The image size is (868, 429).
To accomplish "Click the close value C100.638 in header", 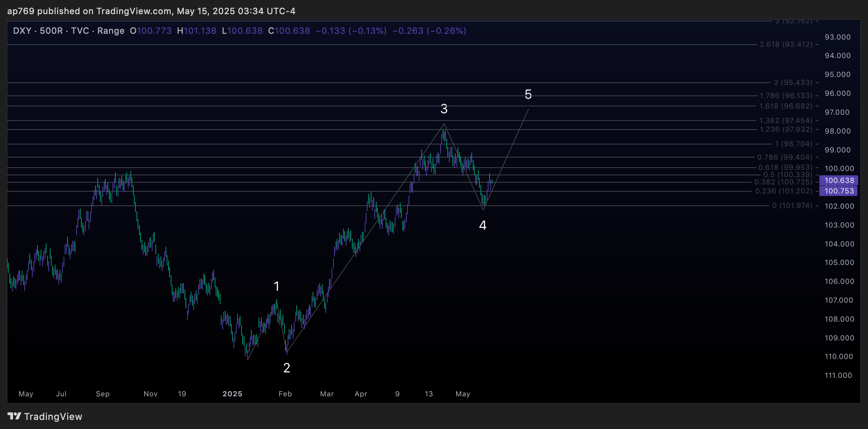I will point(289,31).
